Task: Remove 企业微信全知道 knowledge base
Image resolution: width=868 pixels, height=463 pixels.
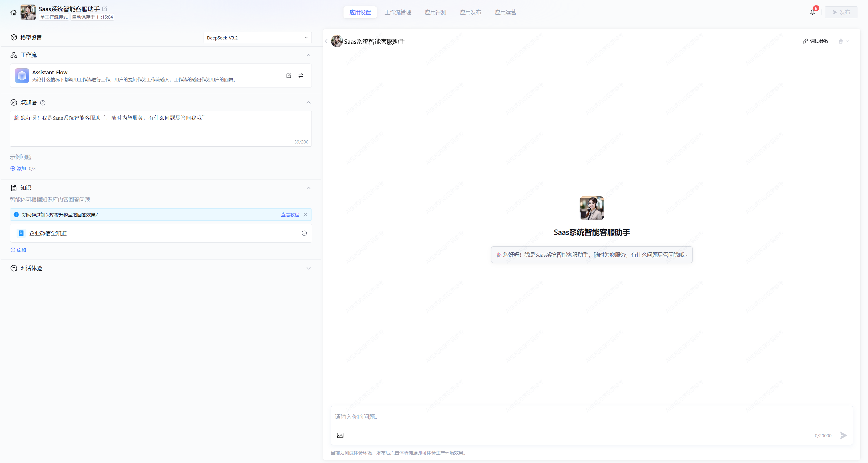Action: (304, 233)
